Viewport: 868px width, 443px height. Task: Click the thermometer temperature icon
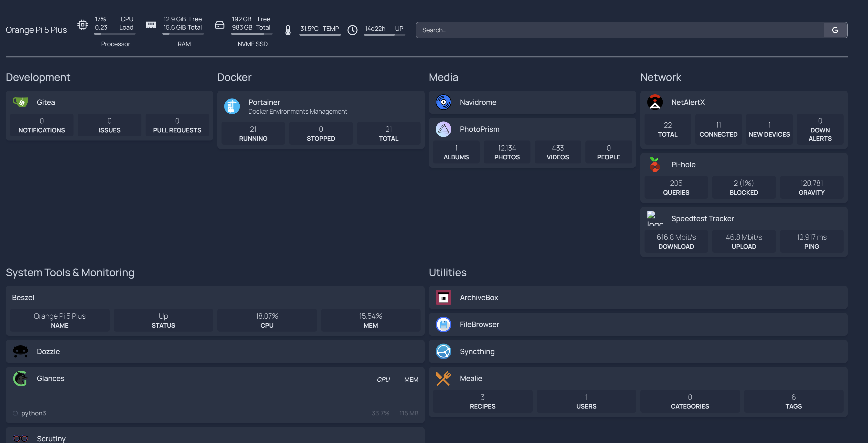pyautogui.click(x=288, y=30)
